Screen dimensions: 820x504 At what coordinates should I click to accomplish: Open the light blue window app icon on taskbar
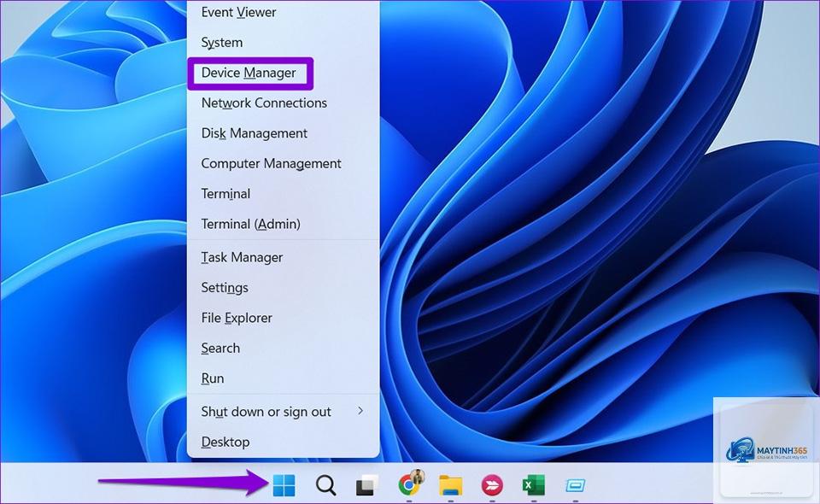[575, 486]
